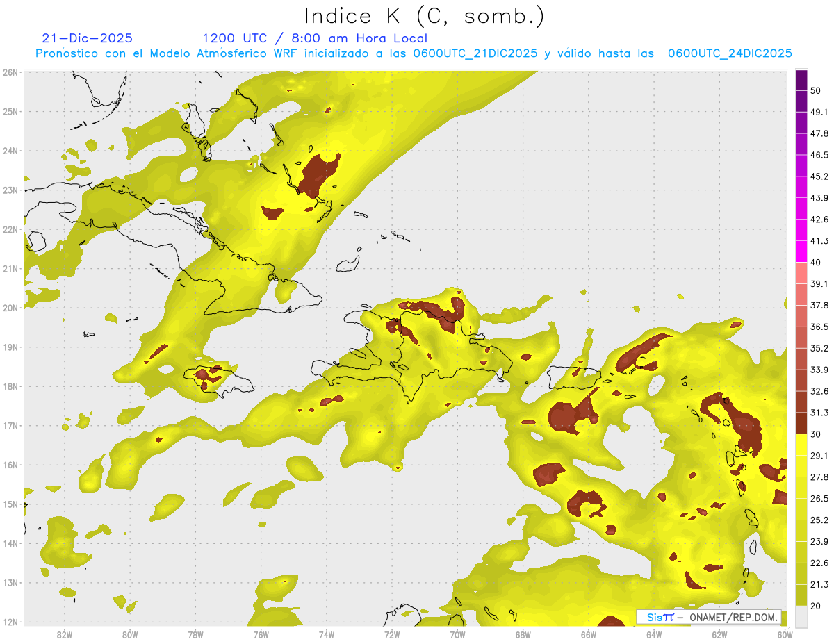This screenshot has width=834, height=644.
Task: Click the "32.6" color scale value
Action: pyautogui.click(x=819, y=391)
